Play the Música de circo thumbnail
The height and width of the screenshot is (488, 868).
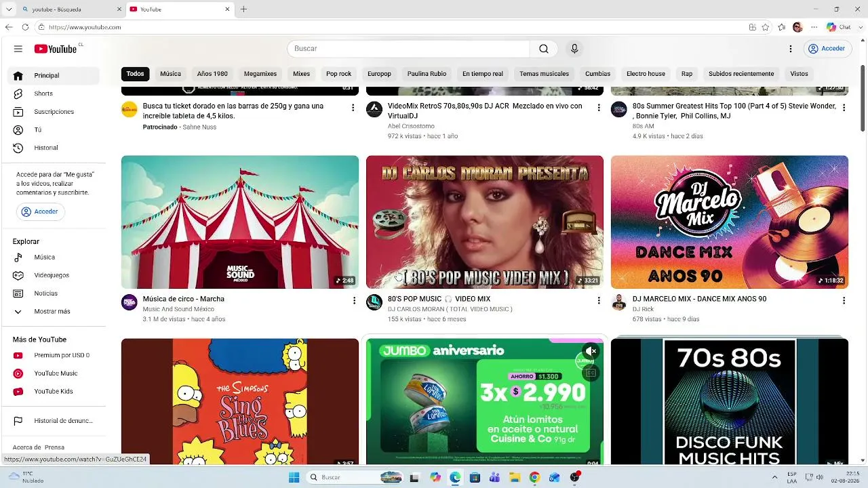pyautogui.click(x=240, y=222)
